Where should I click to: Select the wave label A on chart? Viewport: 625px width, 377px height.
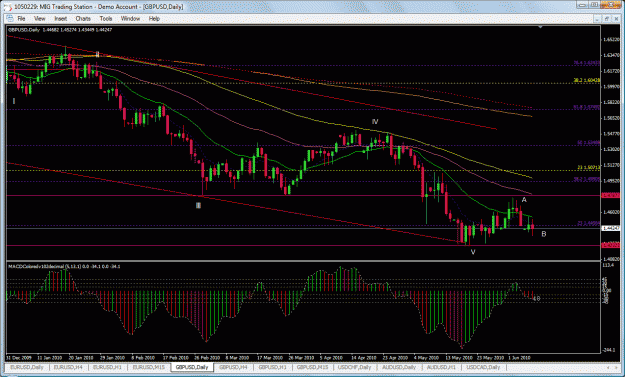(x=524, y=200)
